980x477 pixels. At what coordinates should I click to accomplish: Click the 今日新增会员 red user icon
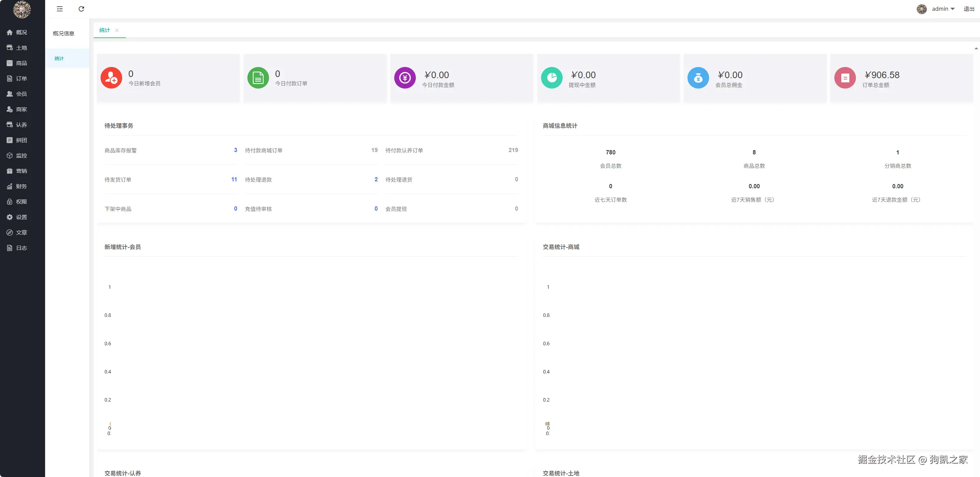point(111,78)
